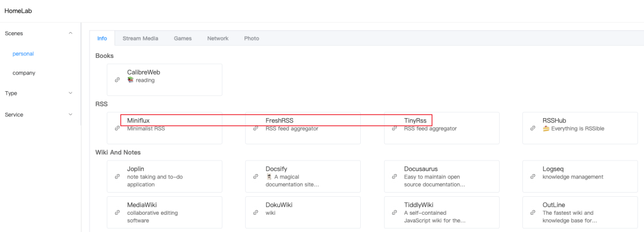Click the 'knowledge management' description text
Image resolution: width=644 pixels, height=232 pixels.
click(x=573, y=177)
